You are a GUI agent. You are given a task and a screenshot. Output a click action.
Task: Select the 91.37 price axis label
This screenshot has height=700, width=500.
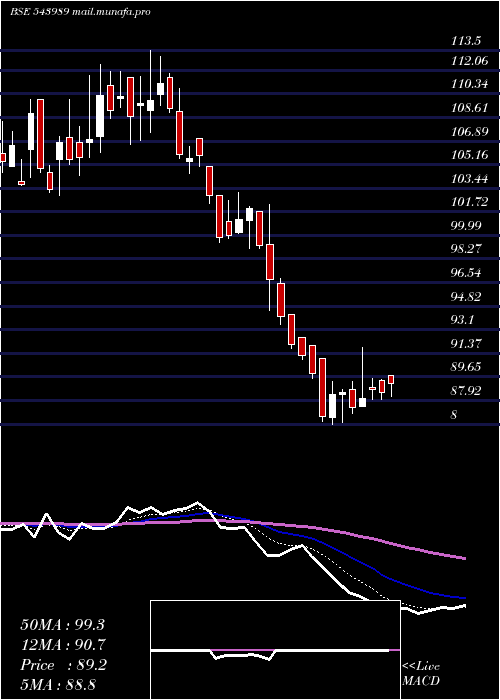(x=467, y=343)
